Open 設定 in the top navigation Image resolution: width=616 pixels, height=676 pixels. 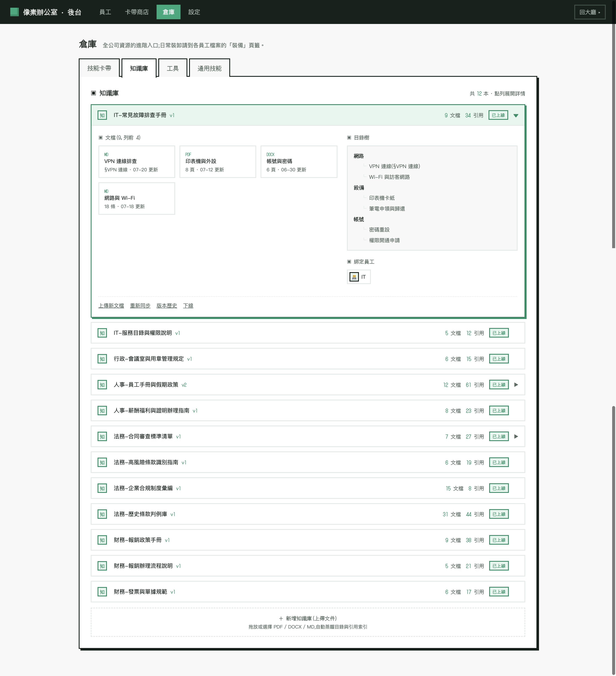[x=194, y=12]
